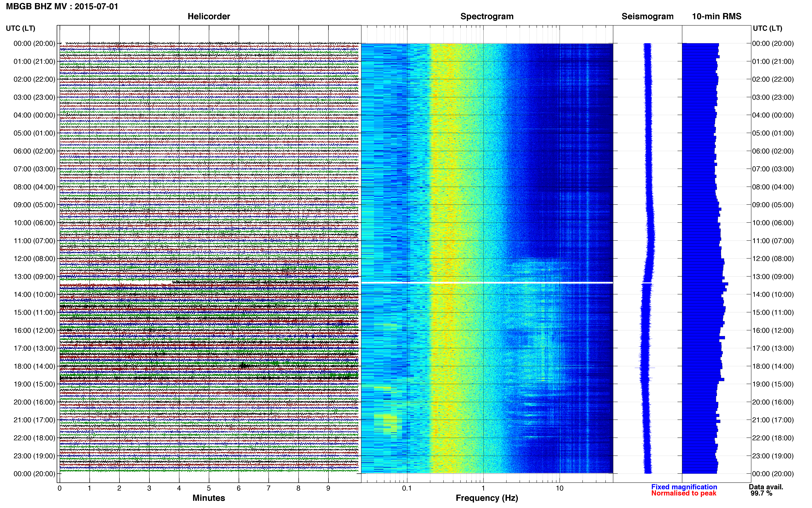Click the UTC (LT) label beside Helicorder axis

[x=21, y=28]
